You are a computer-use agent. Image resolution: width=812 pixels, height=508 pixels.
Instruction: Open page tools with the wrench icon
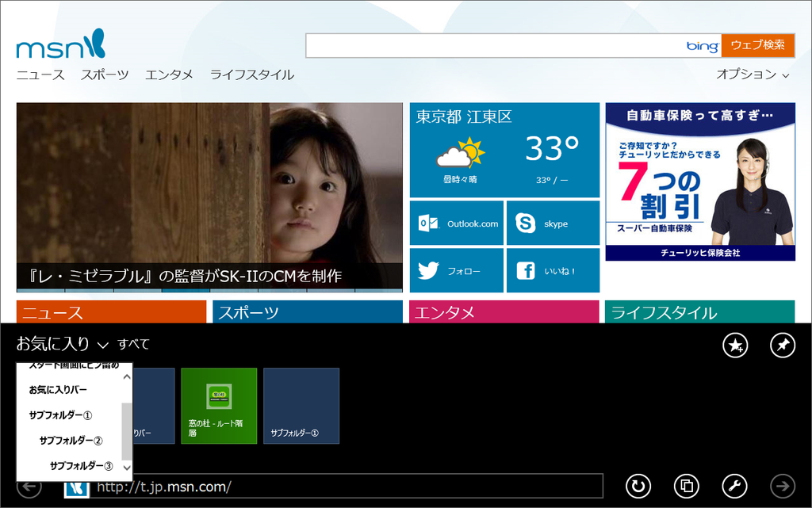pyautogui.click(x=735, y=486)
